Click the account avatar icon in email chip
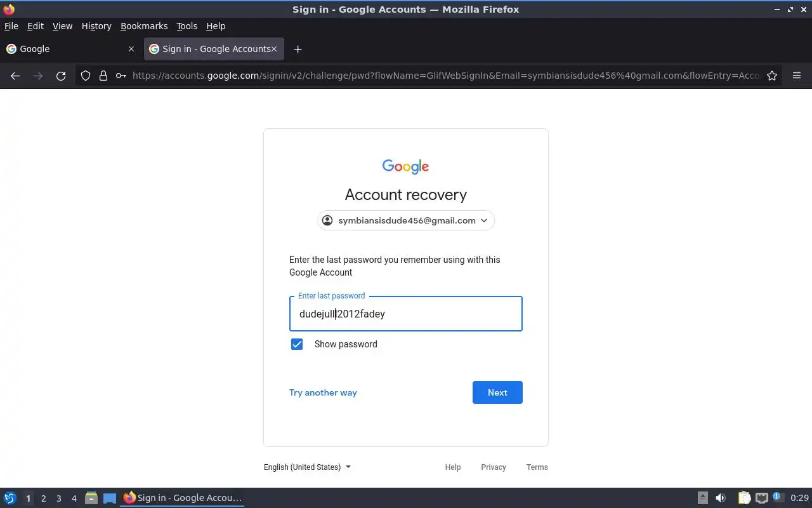 (x=327, y=220)
